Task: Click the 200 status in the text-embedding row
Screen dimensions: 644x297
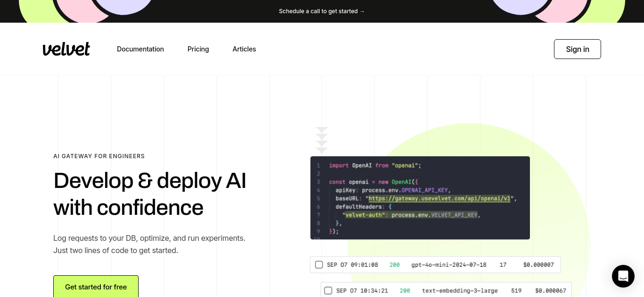Action: [x=405, y=290]
